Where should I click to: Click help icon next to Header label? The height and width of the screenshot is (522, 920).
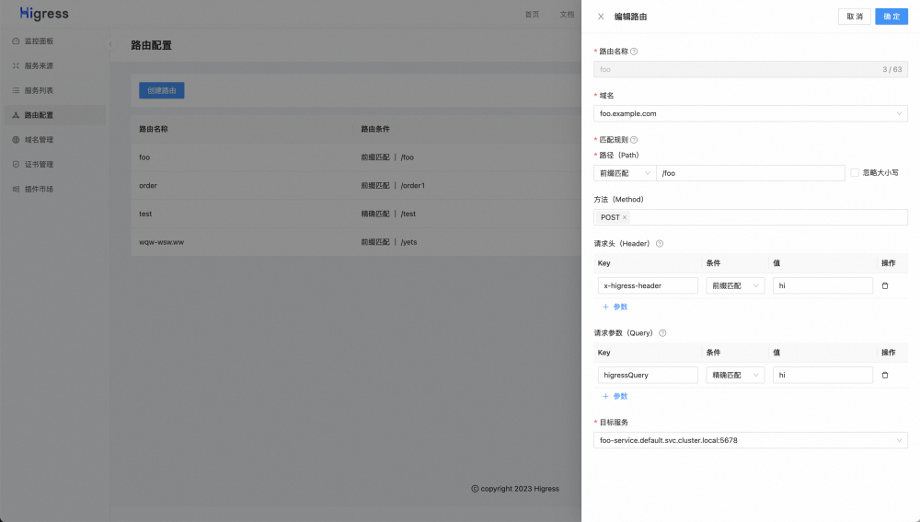point(659,243)
